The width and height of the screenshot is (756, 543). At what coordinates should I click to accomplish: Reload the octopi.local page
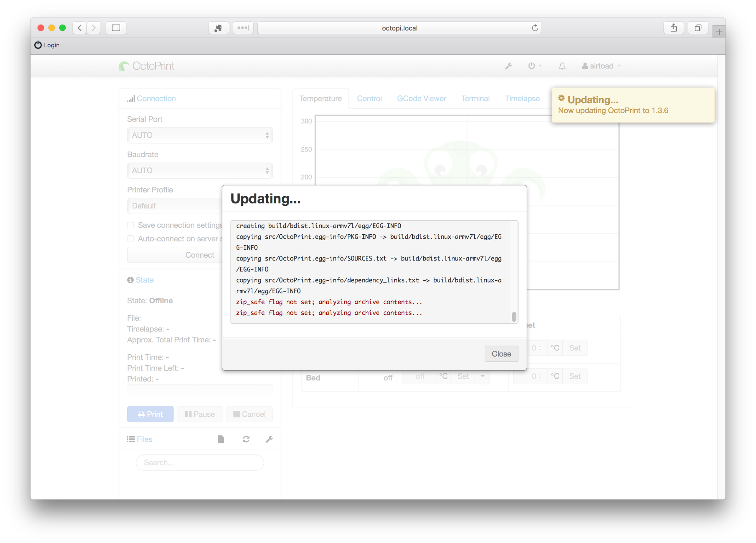(535, 28)
